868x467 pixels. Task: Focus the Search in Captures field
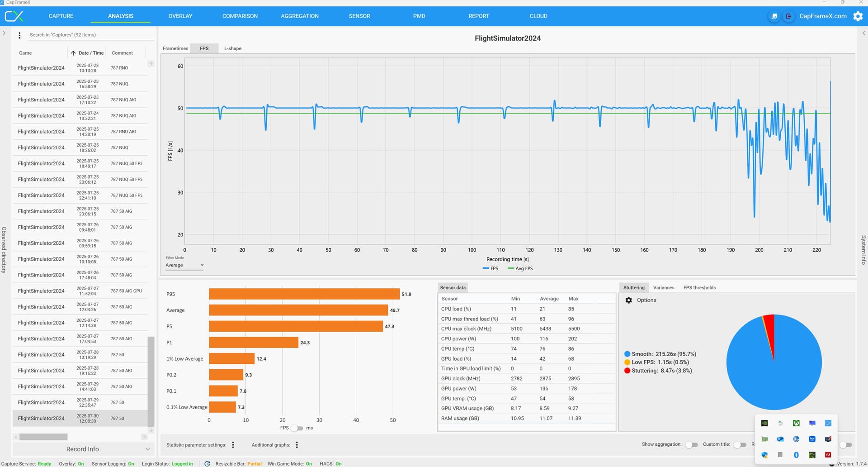[90, 35]
